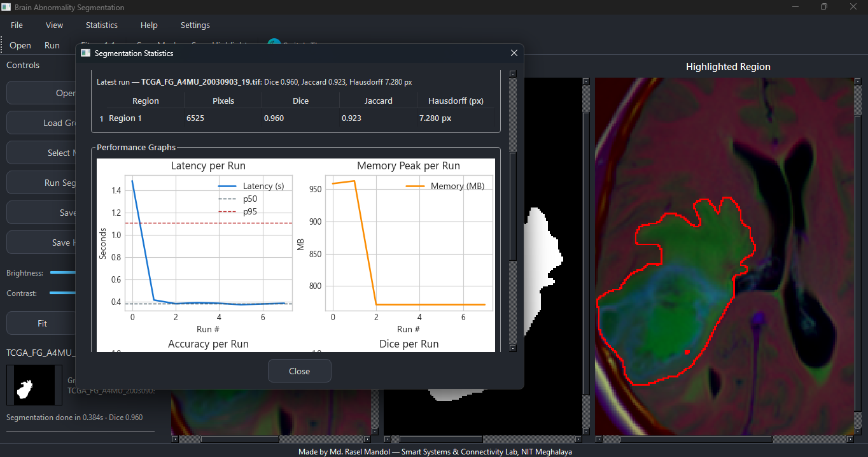This screenshot has width=868, height=457.
Task: Open the Statistics menu
Action: click(102, 25)
